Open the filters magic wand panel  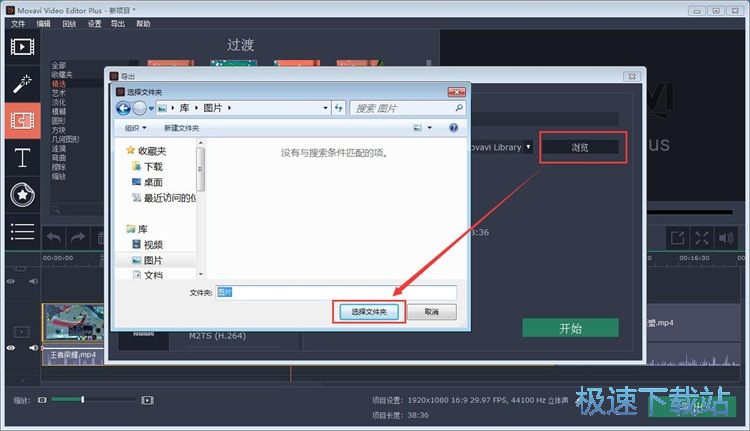[22, 84]
